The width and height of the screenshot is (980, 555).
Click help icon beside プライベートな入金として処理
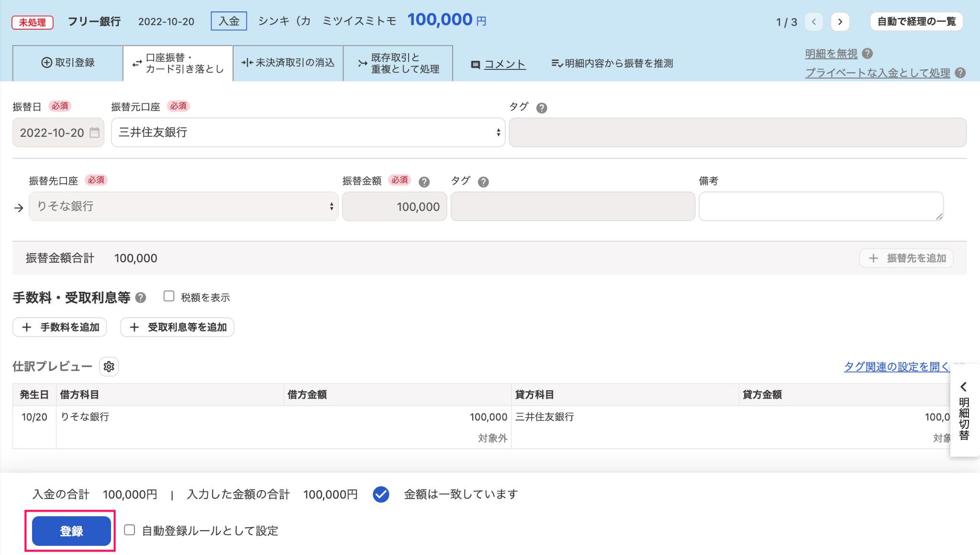(960, 73)
